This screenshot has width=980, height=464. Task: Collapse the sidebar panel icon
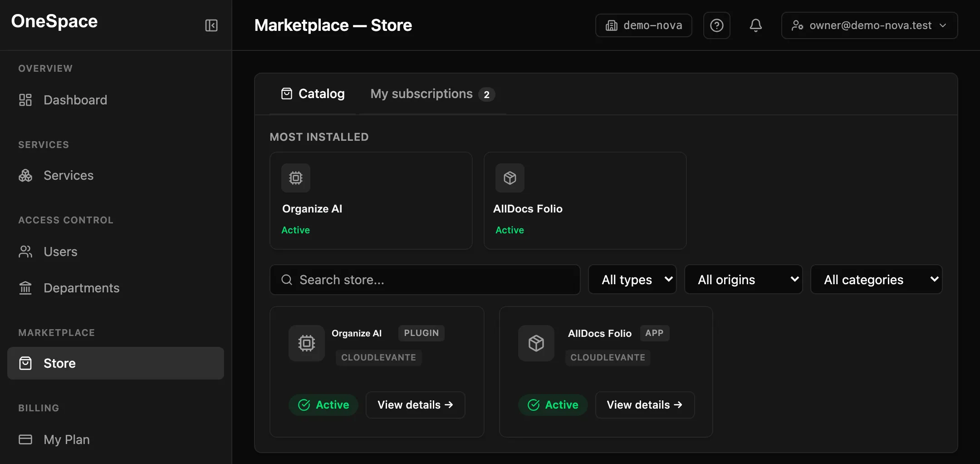(x=211, y=25)
